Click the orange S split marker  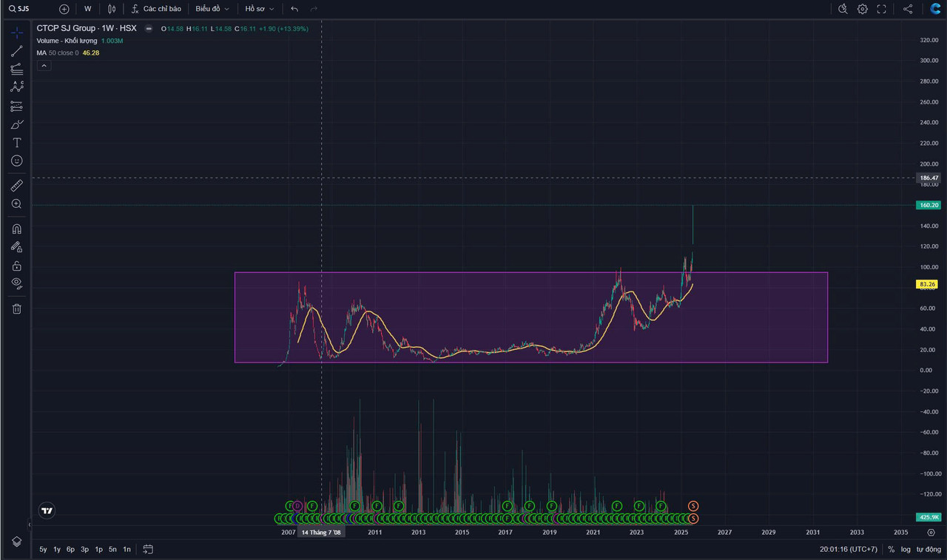click(693, 506)
